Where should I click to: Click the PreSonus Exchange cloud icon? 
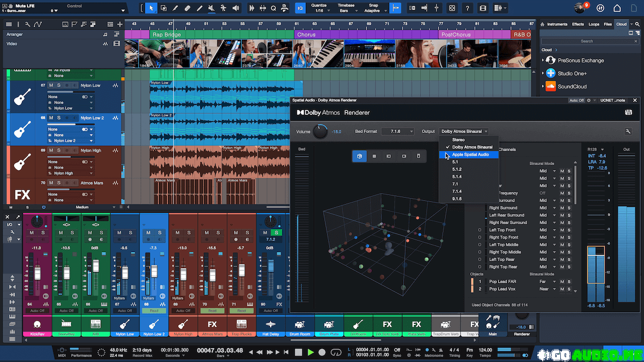point(550,61)
